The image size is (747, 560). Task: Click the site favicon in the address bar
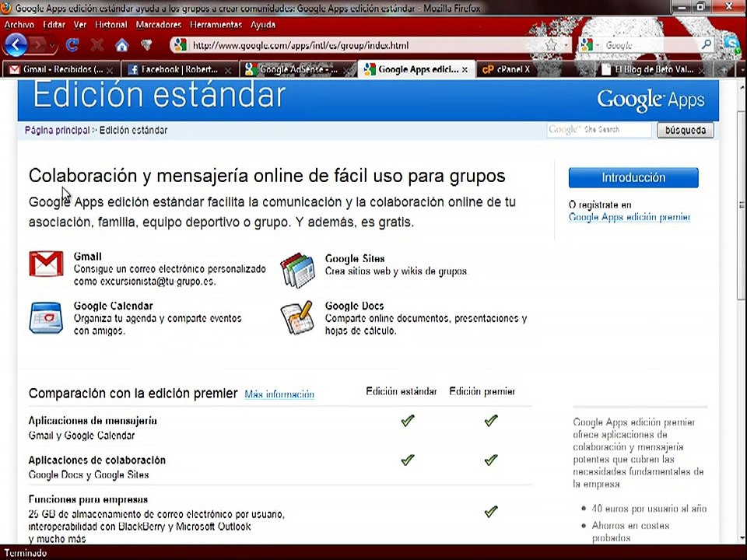180,45
